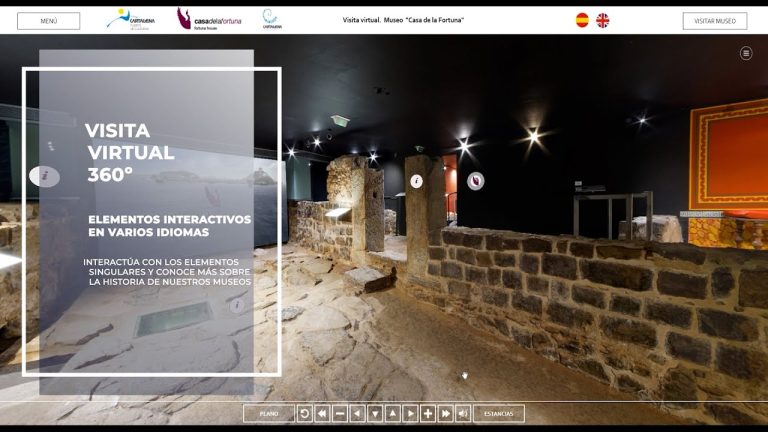The width and height of the screenshot is (768, 432).
Task: Switch language to English UK flag
Action: [x=602, y=20]
